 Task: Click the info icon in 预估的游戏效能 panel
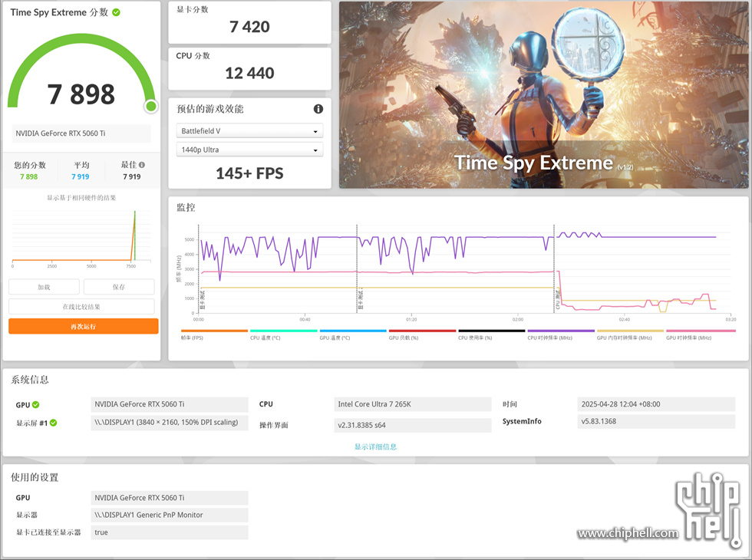pos(318,109)
